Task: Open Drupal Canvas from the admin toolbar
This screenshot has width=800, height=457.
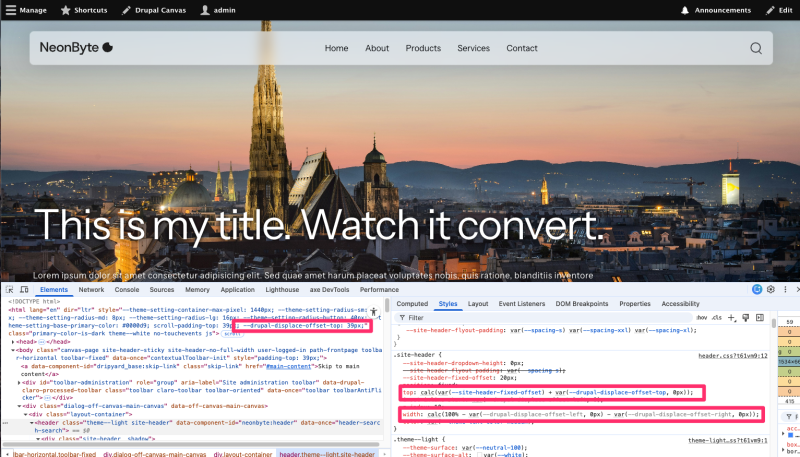Action: point(154,10)
